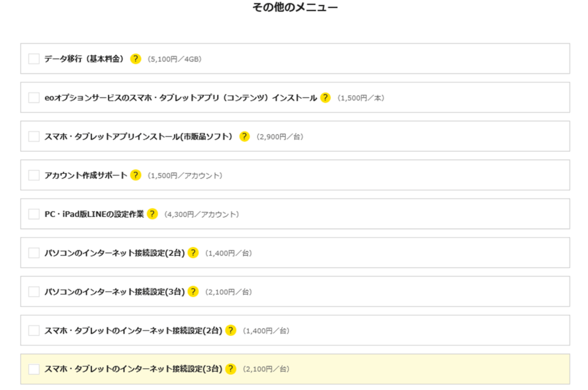The width and height of the screenshot is (588, 390).
Task: Click question mark for スマホ・タブレットのインターネット接続設定(2台)
Action: 231,330
